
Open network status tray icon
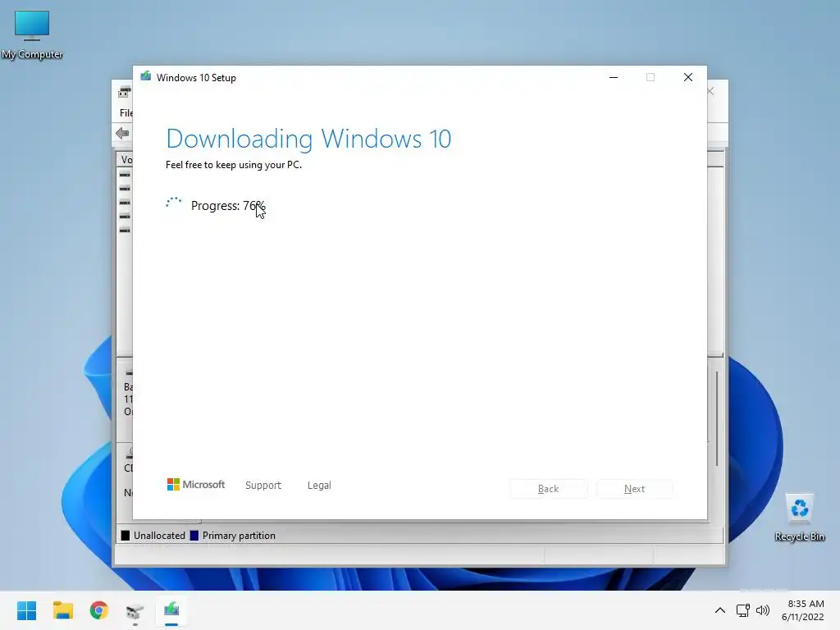click(x=742, y=610)
